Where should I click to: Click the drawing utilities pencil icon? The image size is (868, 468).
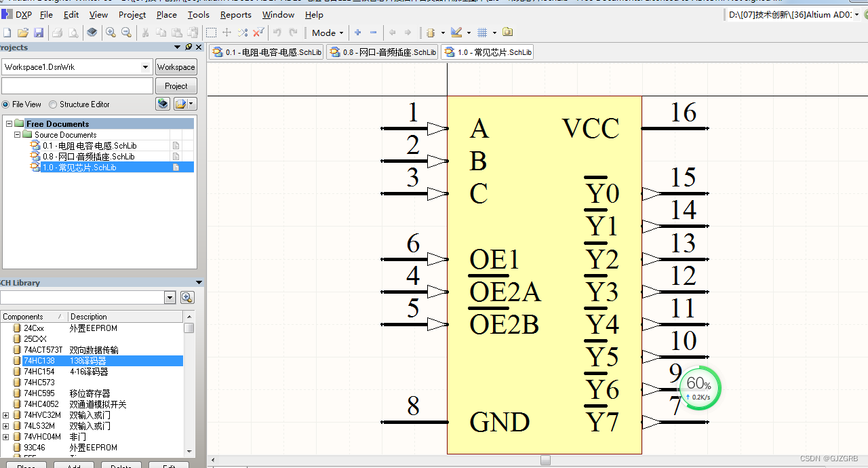click(x=456, y=33)
